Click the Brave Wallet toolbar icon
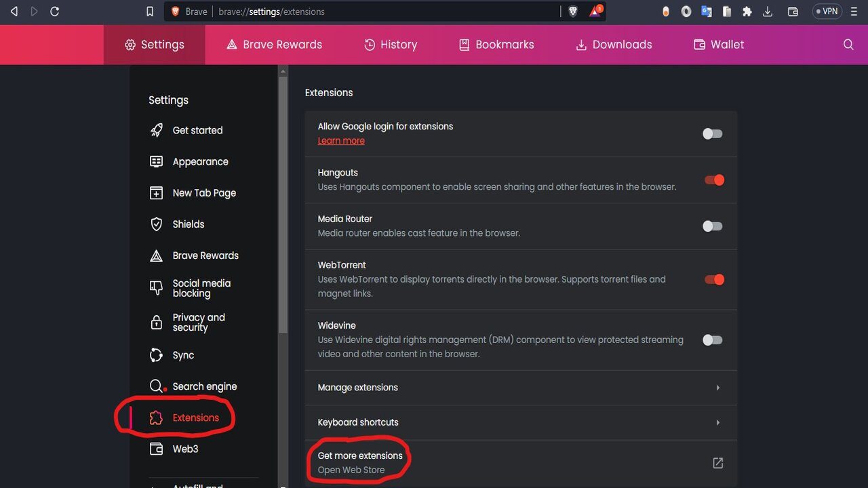This screenshot has height=488, width=868. (793, 12)
